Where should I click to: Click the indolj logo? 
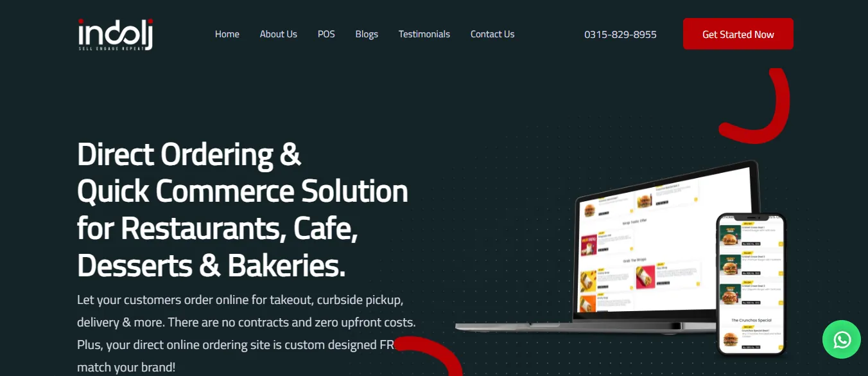(x=116, y=35)
